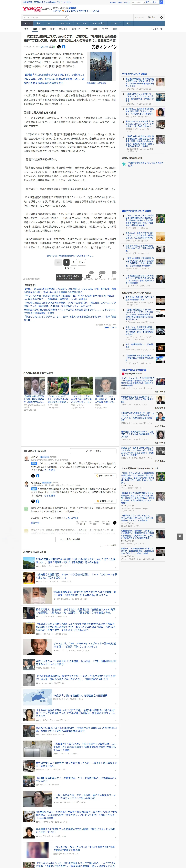The height and width of the screenshot is (868, 186).
Task: Click the blue web search button at top
Action: [x=161, y=2]
